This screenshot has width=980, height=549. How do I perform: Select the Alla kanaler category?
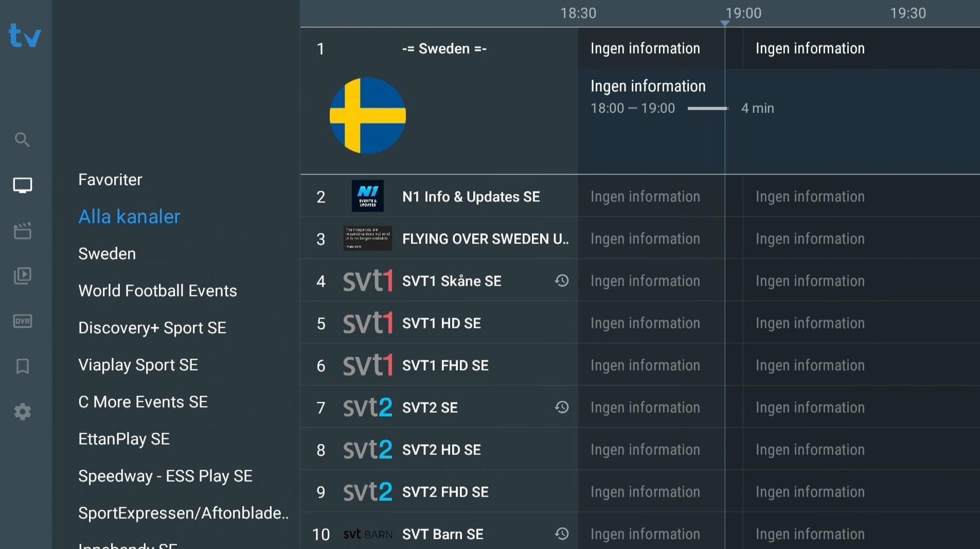tap(129, 217)
